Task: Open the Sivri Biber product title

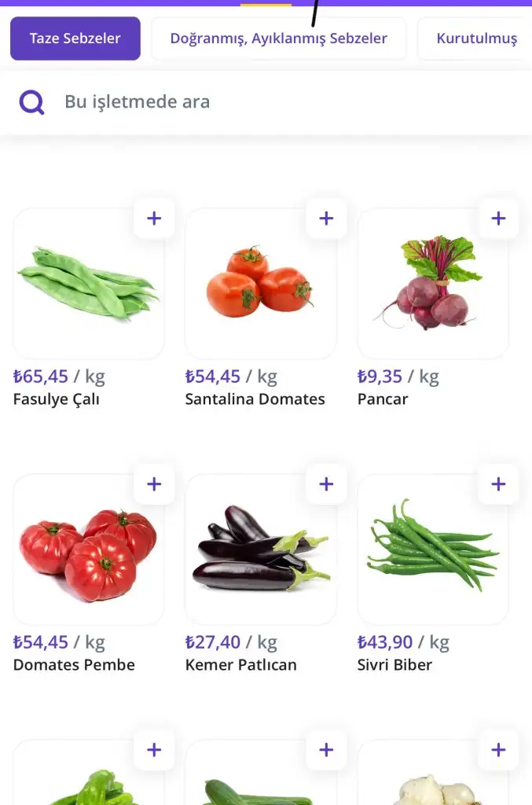Action: 394,665
